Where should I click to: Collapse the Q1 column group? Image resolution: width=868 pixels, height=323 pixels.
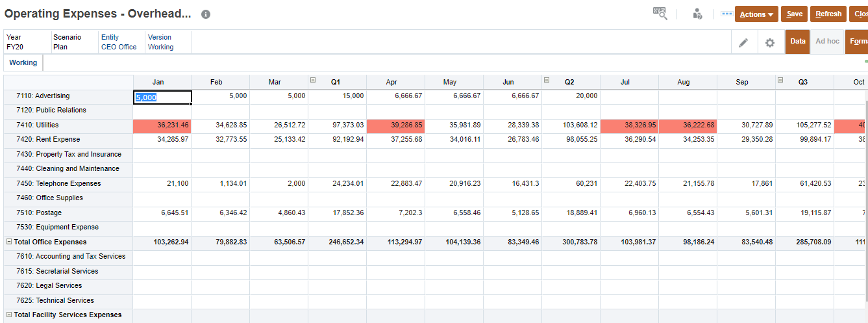point(313,81)
